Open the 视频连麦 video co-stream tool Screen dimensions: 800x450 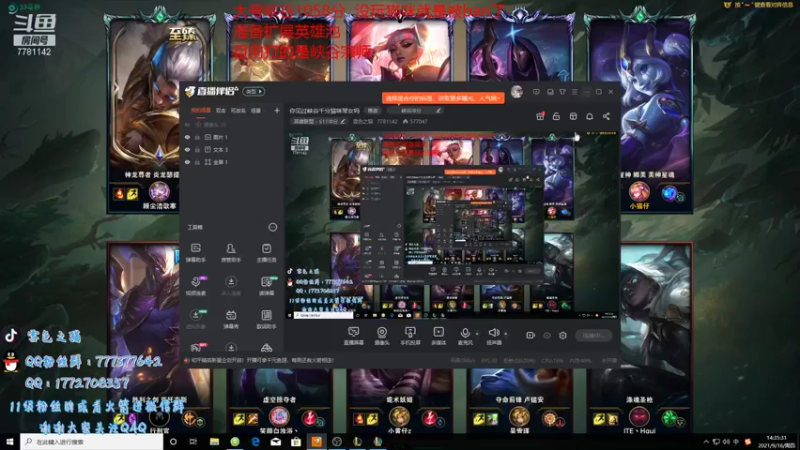point(195,286)
